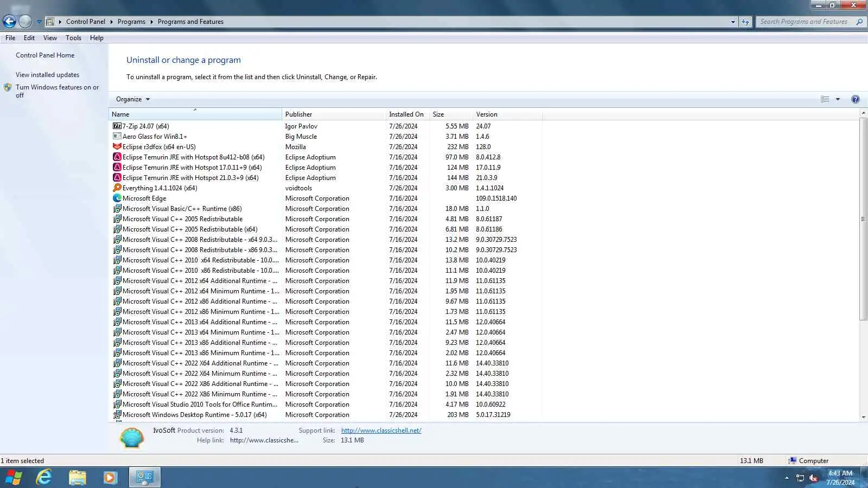The width and height of the screenshot is (868, 488).
Task: Sort the list by Publisher column
Action: tap(334, 114)
